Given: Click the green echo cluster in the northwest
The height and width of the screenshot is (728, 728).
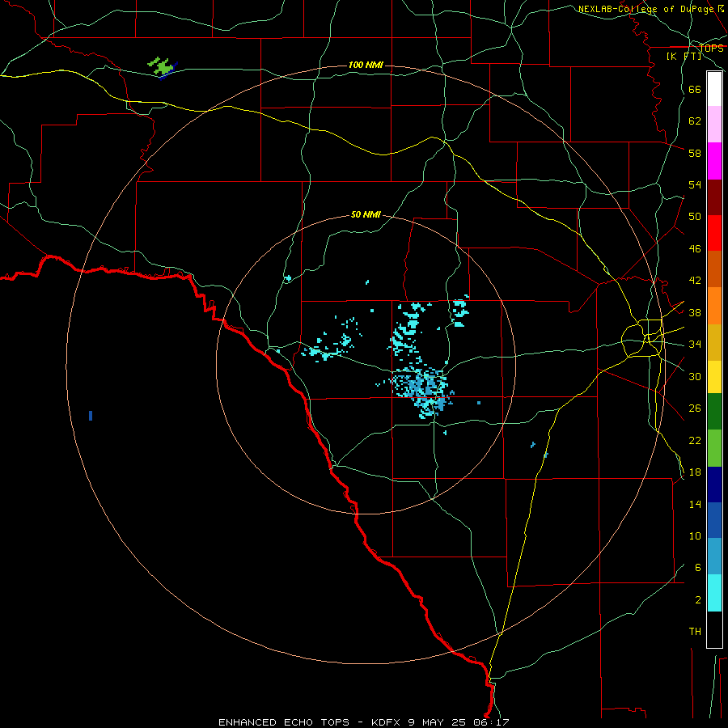Looking at the screenshot, I should [162, 68].
